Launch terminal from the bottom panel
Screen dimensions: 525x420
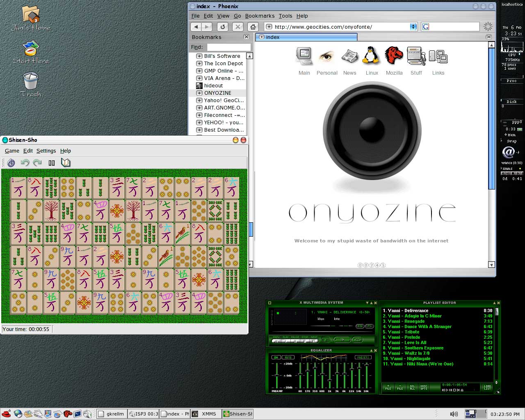pyautogui.click(x=77, y=414)
